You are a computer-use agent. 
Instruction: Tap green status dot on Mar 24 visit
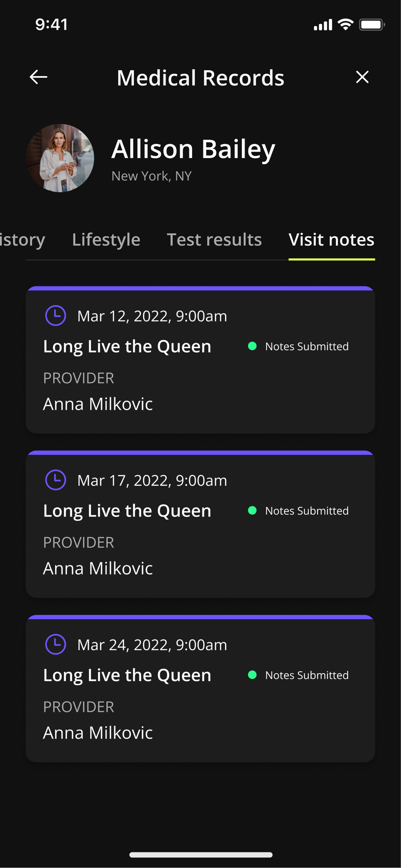point(252,675)
